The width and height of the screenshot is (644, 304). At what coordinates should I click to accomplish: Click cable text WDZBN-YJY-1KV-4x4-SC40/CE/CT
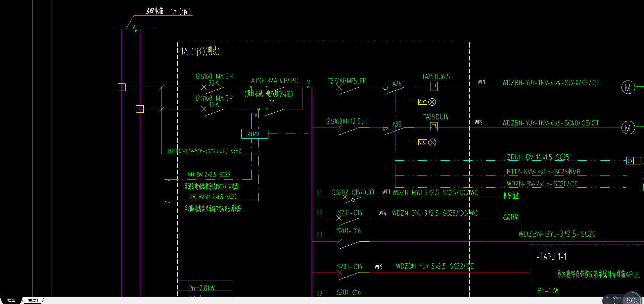pyautogui.click(x=551, y=83)
